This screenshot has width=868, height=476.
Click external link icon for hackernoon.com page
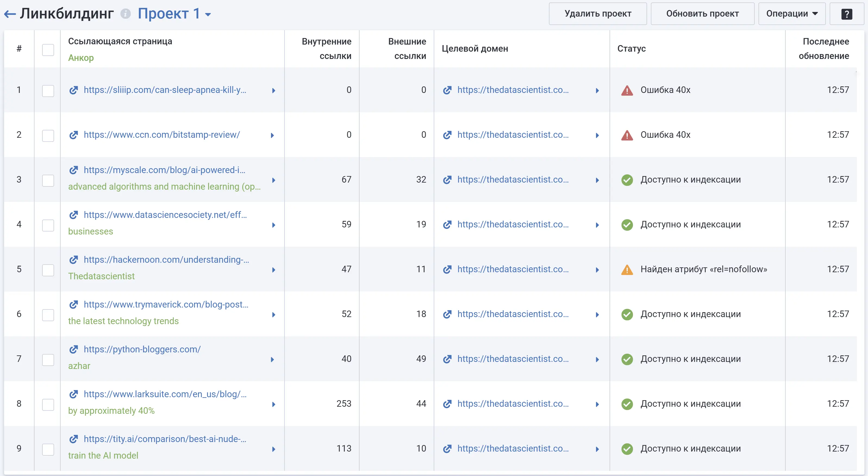tap(73, 260)
